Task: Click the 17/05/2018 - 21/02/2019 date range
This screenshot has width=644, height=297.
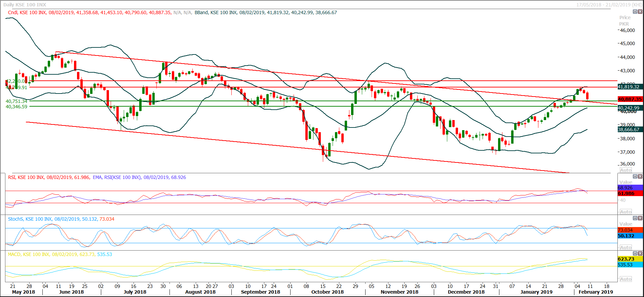Action: coord(609,5)
